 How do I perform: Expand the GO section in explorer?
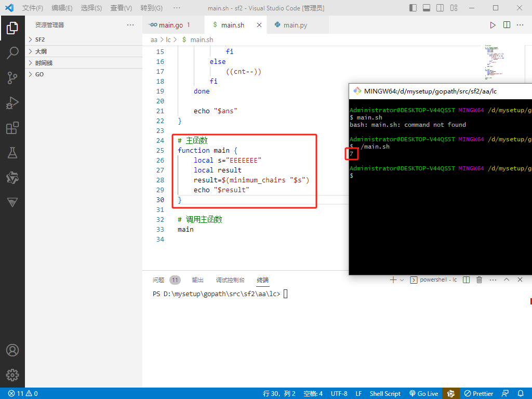tap(84, 74)
